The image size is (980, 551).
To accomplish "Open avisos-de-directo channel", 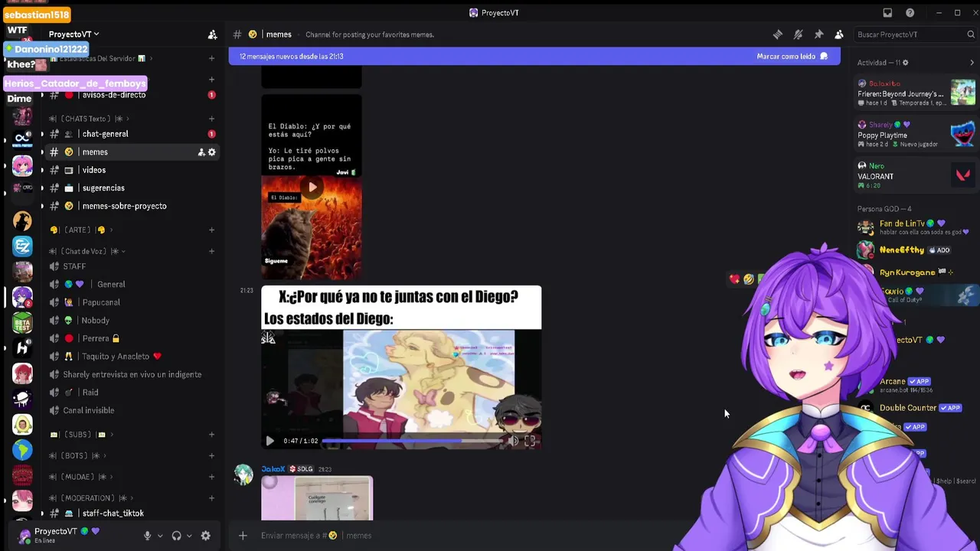I will [132, 95].
